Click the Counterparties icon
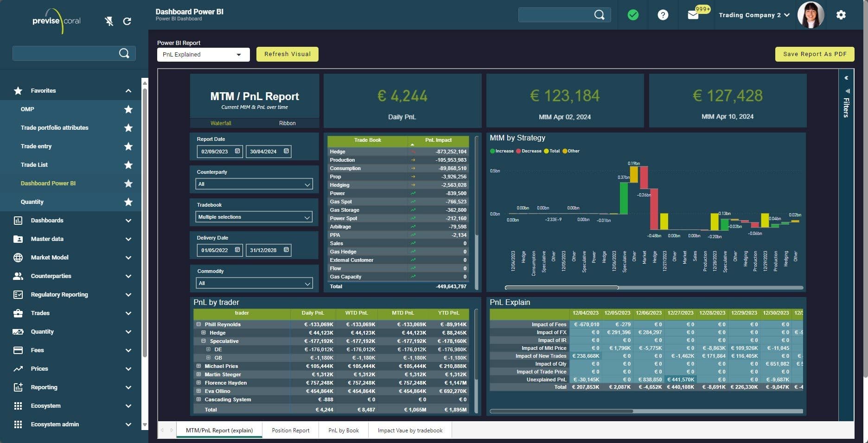The image size is (868, 443). tap(19, 276)
